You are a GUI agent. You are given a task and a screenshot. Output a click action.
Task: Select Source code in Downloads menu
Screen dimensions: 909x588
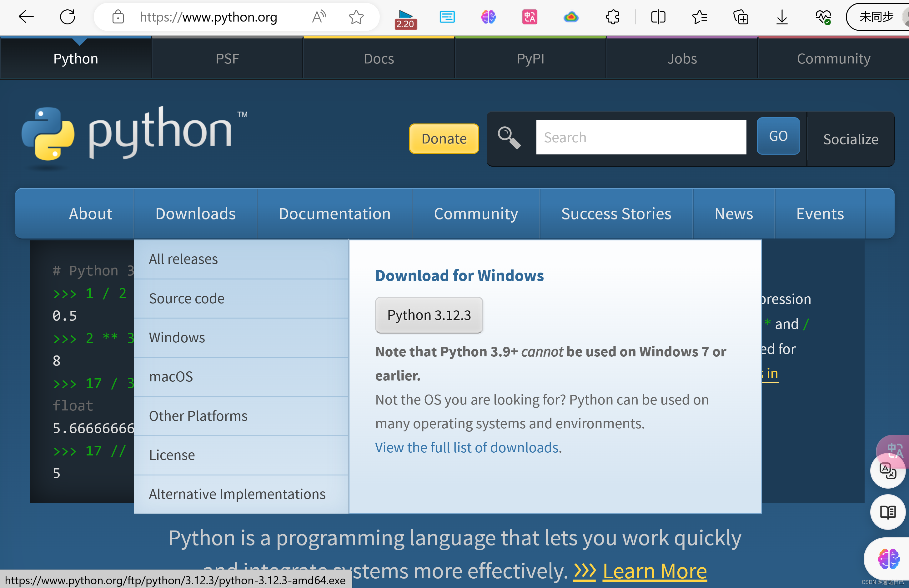tap(187, 298)
